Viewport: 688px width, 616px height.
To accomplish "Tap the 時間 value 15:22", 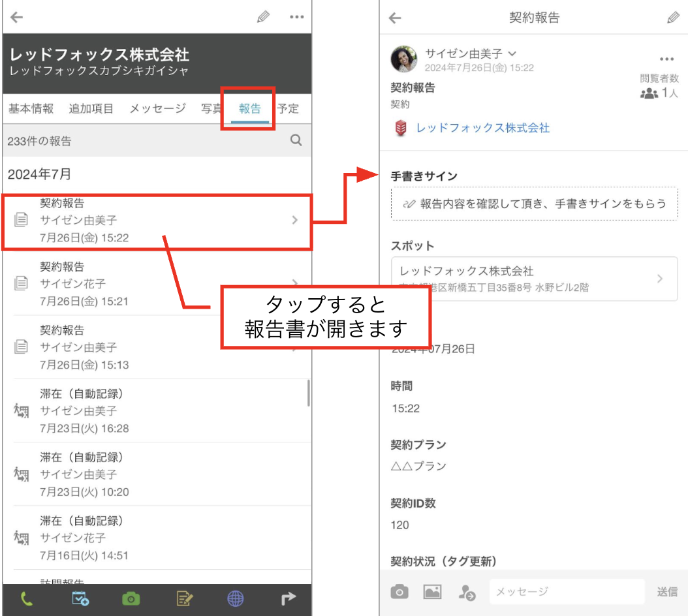I will 406,409.
